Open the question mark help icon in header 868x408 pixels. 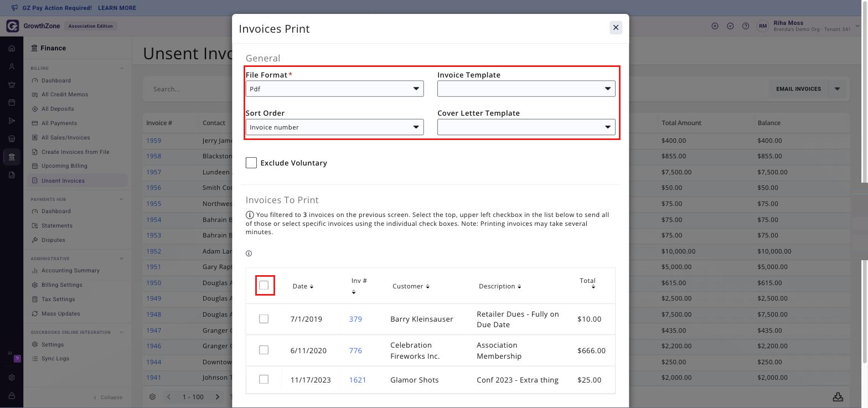[x=746, y=26]
